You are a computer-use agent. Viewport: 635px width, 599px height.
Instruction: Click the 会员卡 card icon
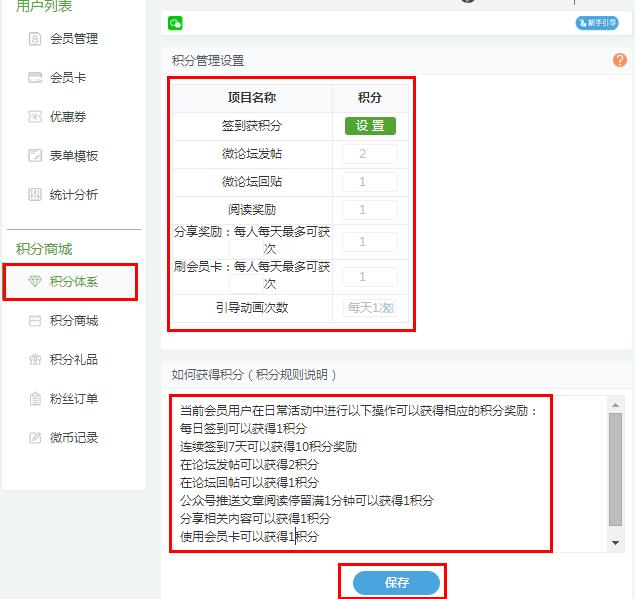(x=35, y=77)
